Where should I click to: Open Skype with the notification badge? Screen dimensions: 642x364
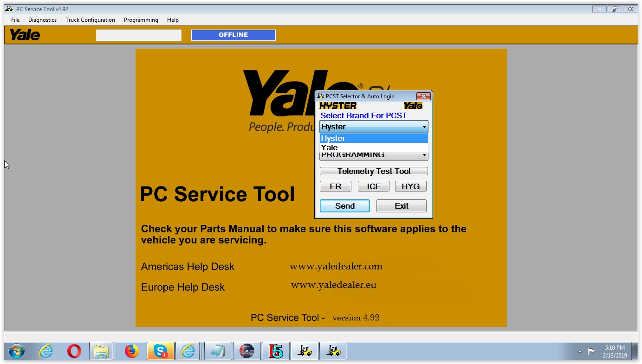161,351
